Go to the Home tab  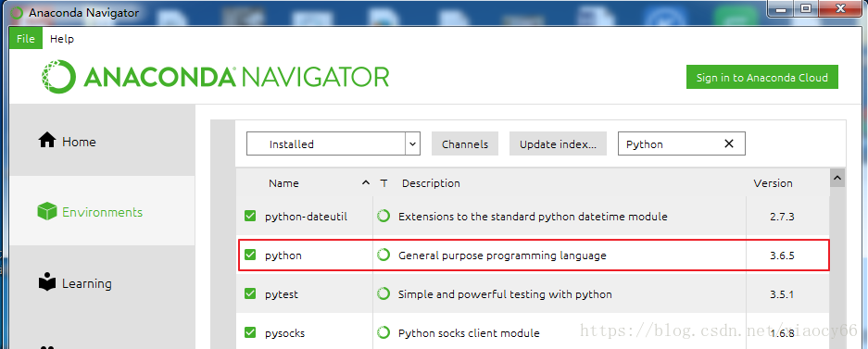coord(102,141)
